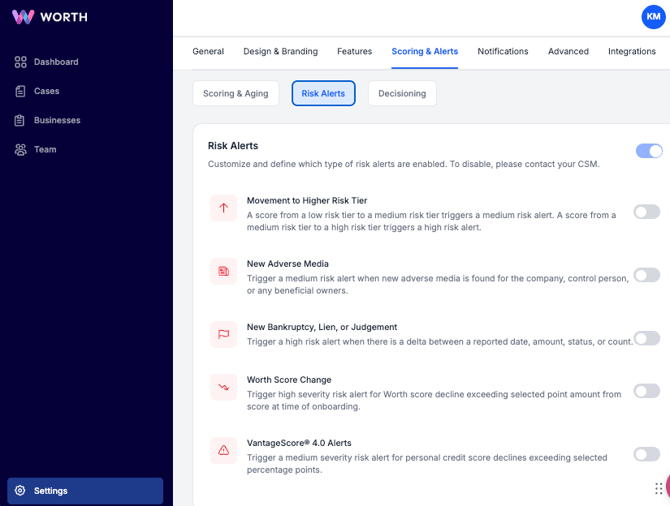Screen dimensions: 670x506
Task: Click the Movement to Higher Risk Tier arrow icon
Action: 224,208
